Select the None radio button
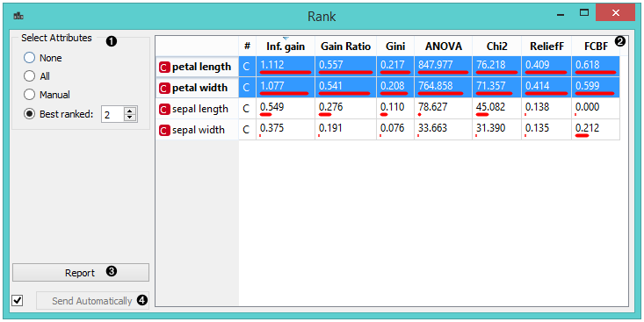This screenshot has height=322, width=644. click(x=29, y=58)
